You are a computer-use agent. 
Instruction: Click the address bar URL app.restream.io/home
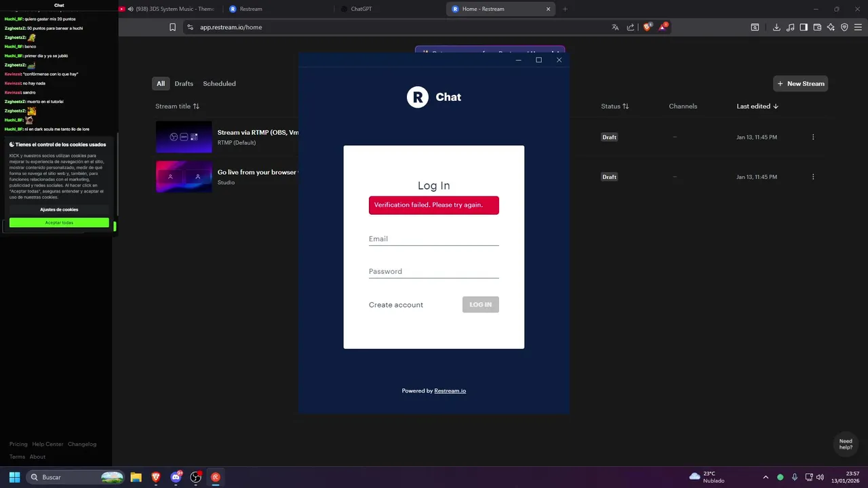231,27
